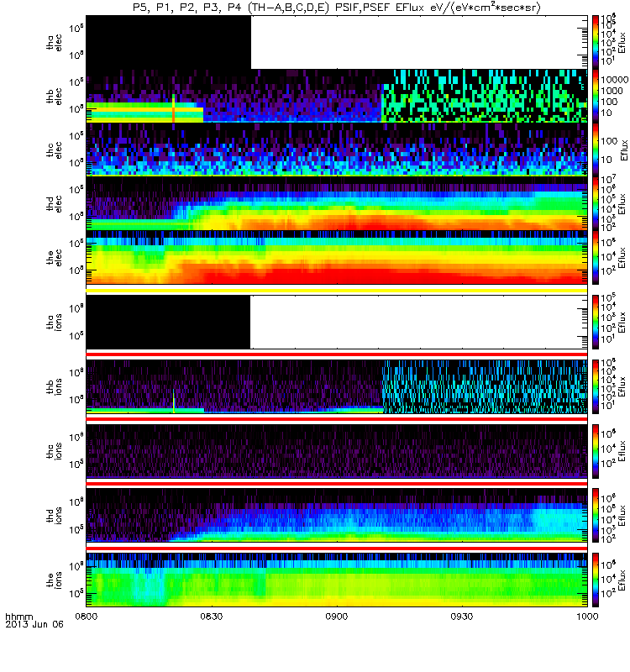Click the thb elec spectrogram panel
The image size is (630, 672).
tap(337, 96)
